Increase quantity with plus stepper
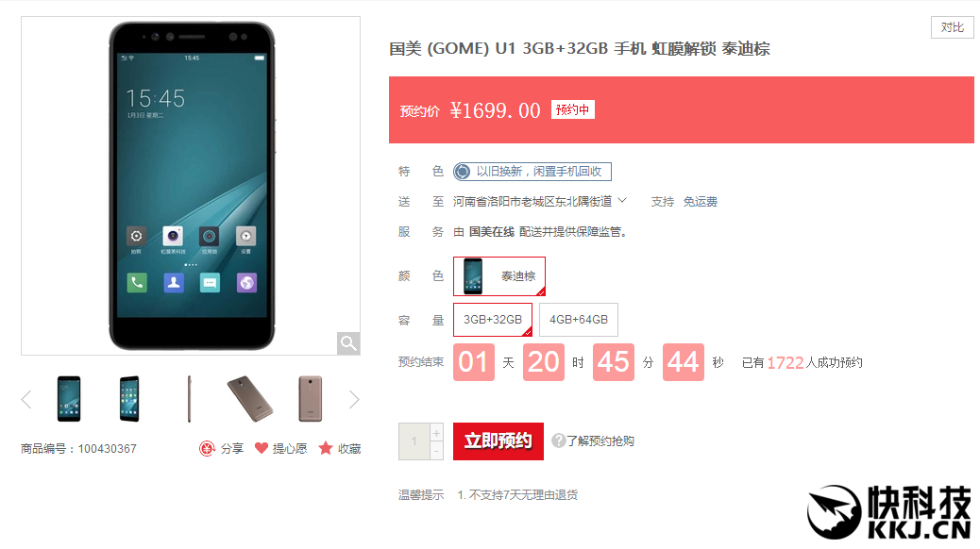The height and width of the screenshot is (549, 980). [437, 432]
